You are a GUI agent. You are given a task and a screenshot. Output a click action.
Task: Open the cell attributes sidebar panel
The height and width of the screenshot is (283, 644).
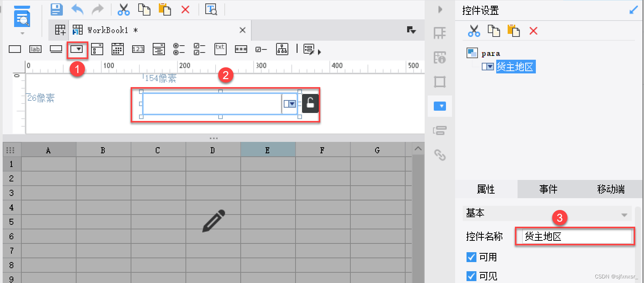440,57
